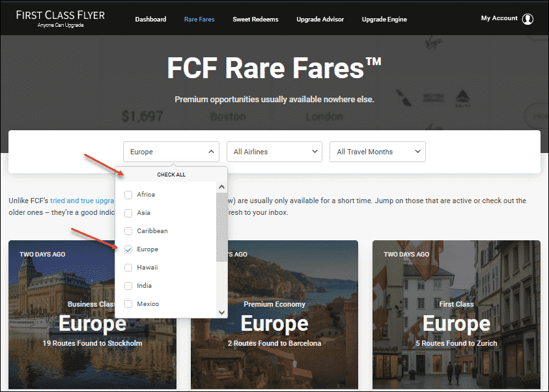Screen dimensions: 549x392
Task: Click the FCF Rare Fares heading
Action: point(274,68)
